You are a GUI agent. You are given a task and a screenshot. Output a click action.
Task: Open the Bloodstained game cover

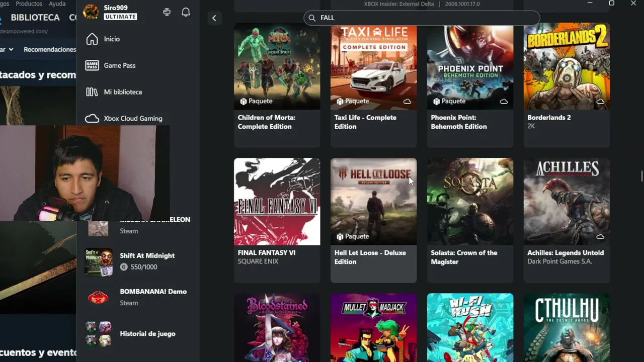tap(277, 328)
